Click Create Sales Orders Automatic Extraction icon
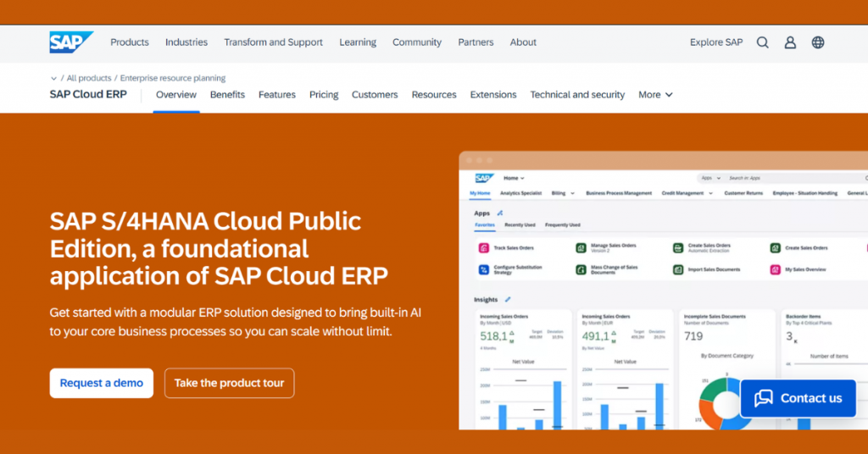 pyautogui.click(x=678, y=247)
